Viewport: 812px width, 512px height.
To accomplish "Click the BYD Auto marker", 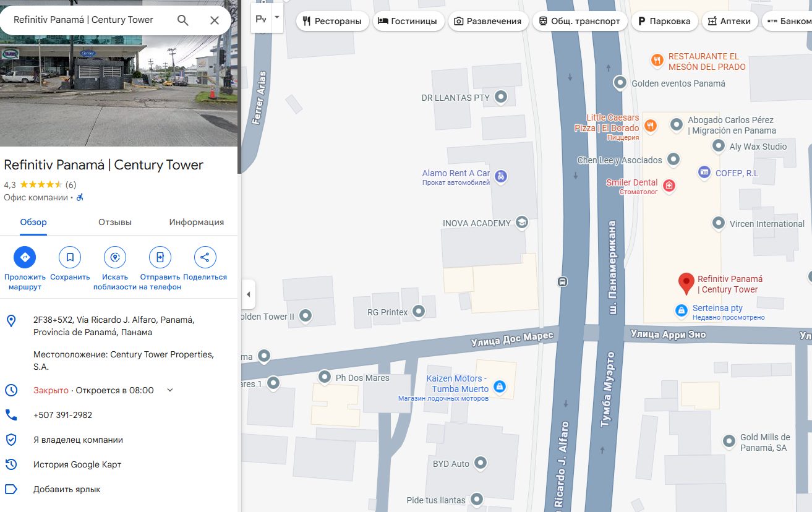I will point(479,463).
